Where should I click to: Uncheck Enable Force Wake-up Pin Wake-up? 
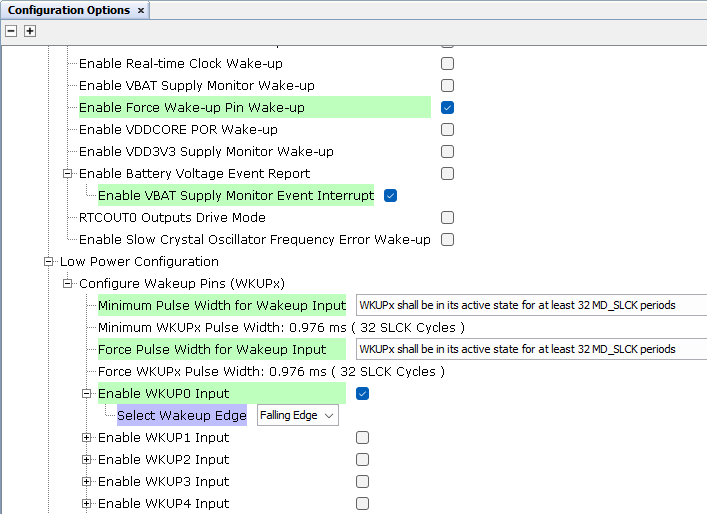pyautogui.click(x=448, y=108)
